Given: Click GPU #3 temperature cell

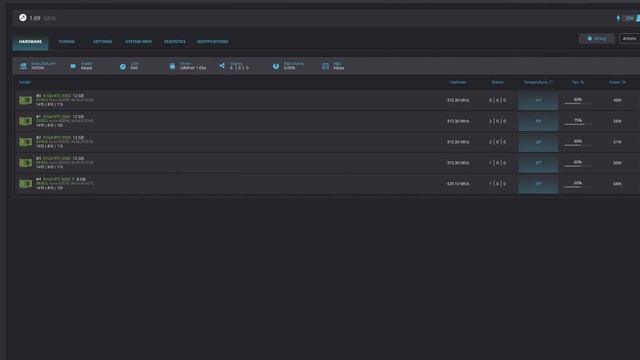Looking at the screenshot, I should pyautogui.click(x=538, y=163).
